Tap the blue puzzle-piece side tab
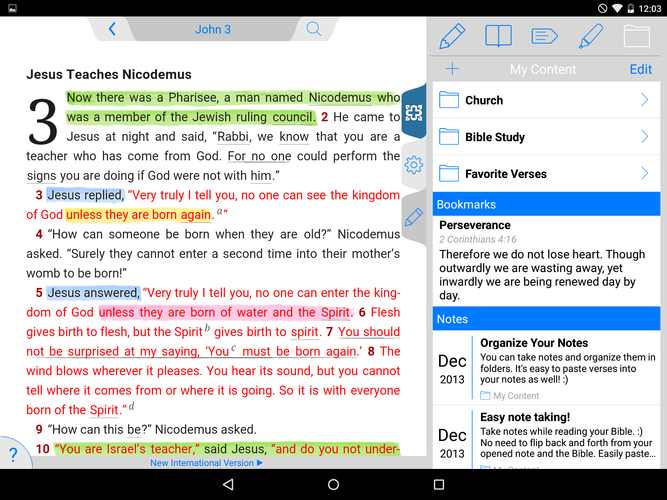The width and height of the screenshot is (667, 500). 413,113
